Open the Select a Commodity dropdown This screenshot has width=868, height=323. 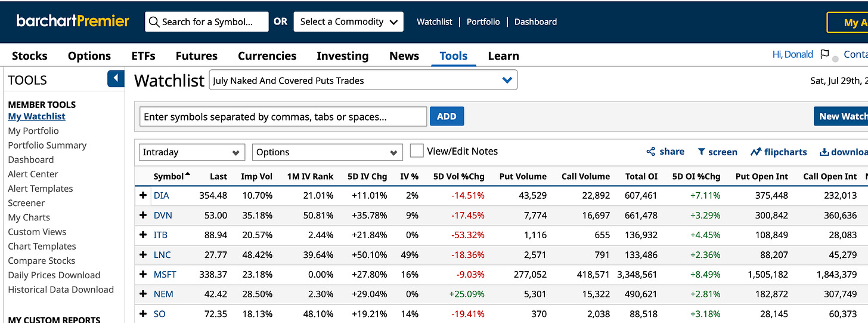(x=348, y=21)
